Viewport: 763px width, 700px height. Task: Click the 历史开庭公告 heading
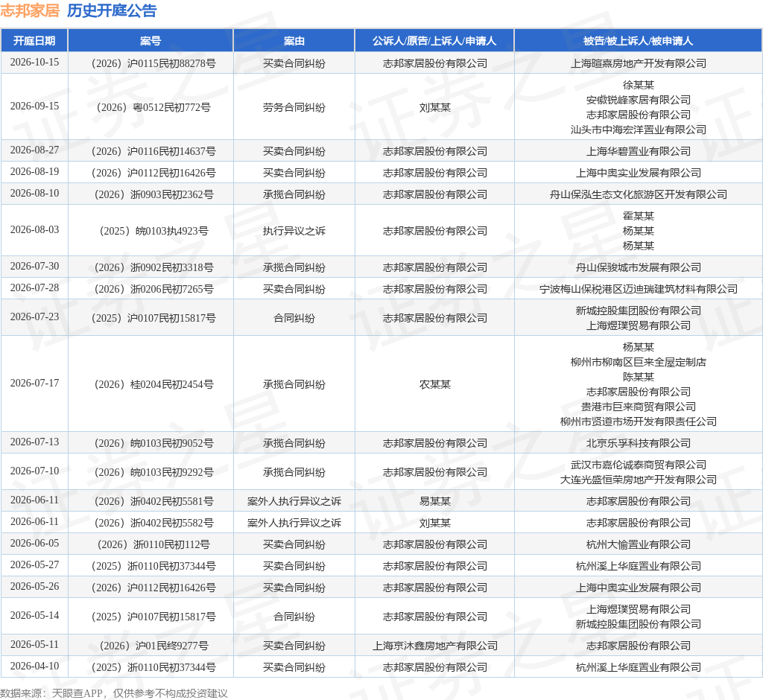point(112,10)
